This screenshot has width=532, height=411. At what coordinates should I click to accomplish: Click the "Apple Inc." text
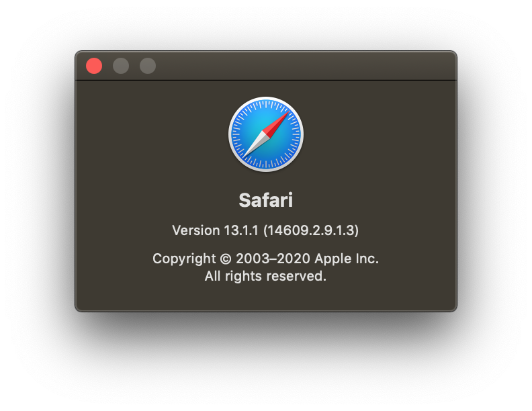coord(347,259)
